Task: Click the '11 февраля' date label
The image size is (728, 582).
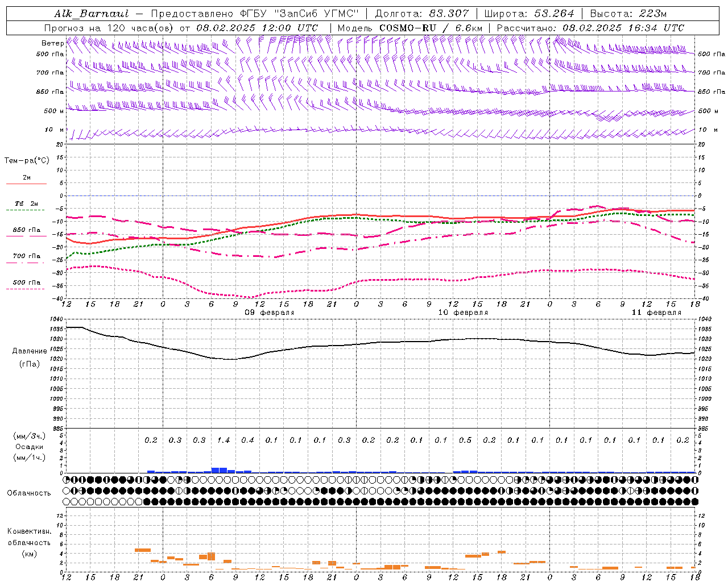Action: point(656,313)
